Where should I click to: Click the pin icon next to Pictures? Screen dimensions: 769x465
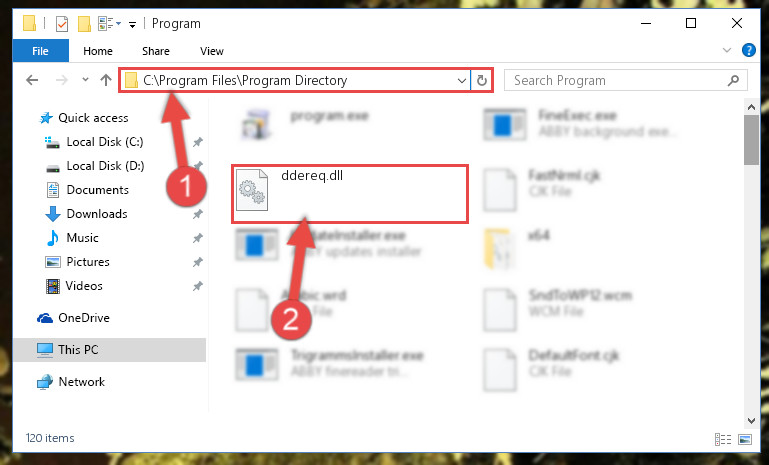pos(197,262)
